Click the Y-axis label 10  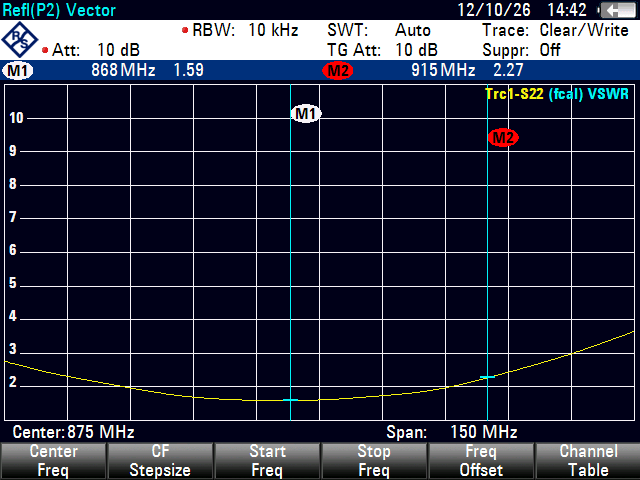16,118
